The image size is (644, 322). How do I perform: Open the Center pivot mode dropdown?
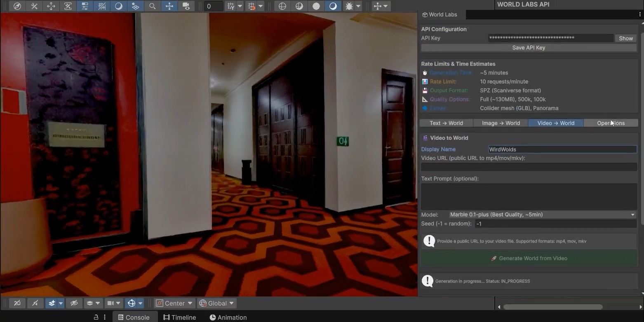tap(174, 303)
